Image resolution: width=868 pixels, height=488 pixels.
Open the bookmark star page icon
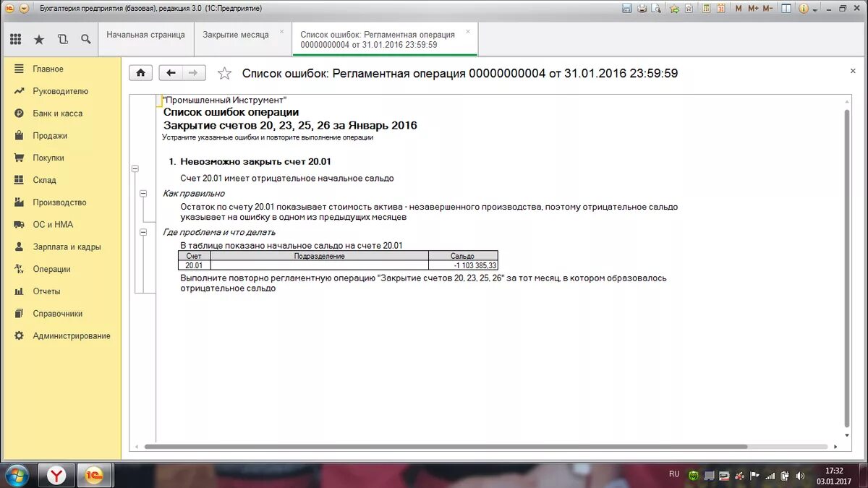(689, 9)
